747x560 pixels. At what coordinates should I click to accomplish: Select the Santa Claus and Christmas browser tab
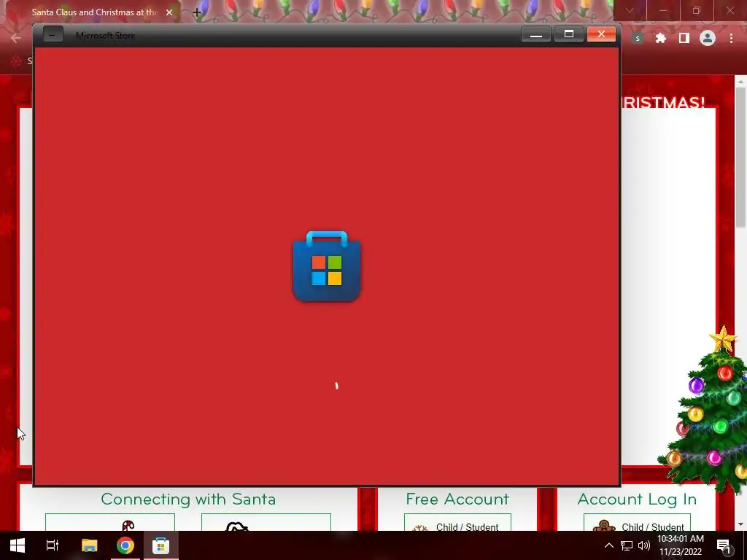94,12
